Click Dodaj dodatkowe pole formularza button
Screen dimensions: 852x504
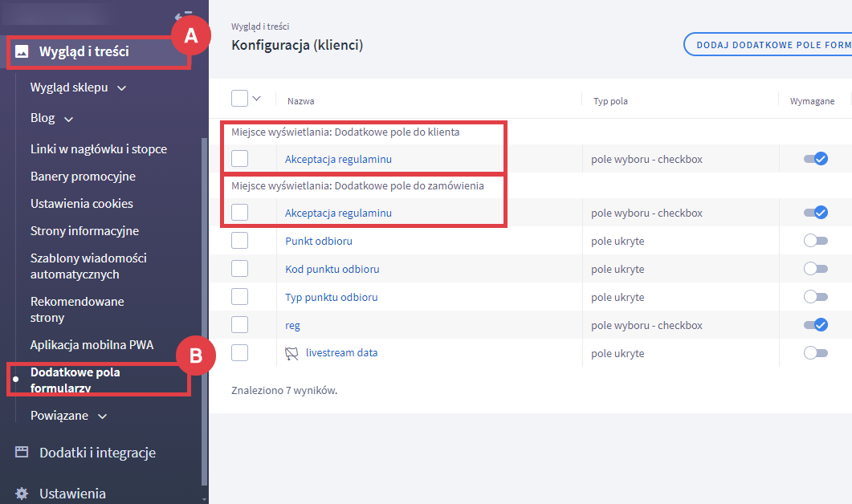click(x=767, y=44)
